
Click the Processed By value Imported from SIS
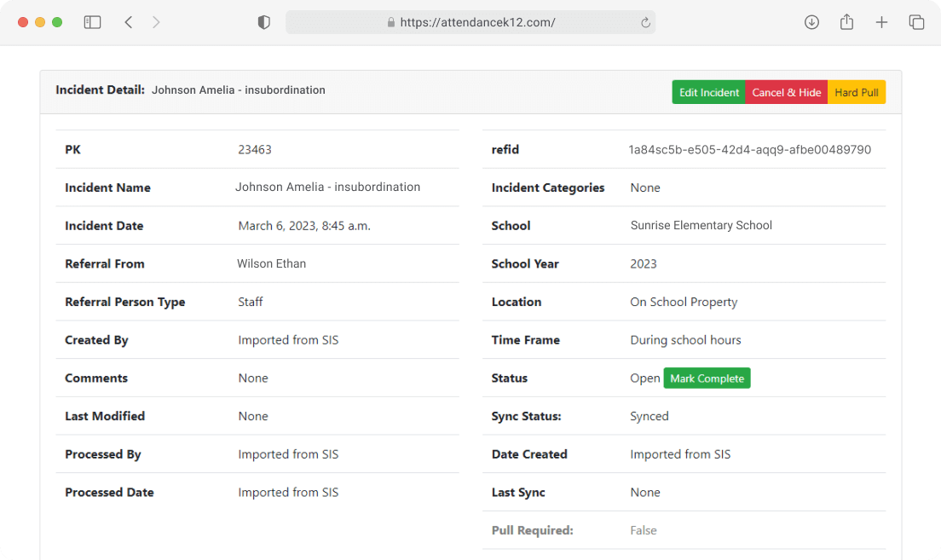(288, 454)
